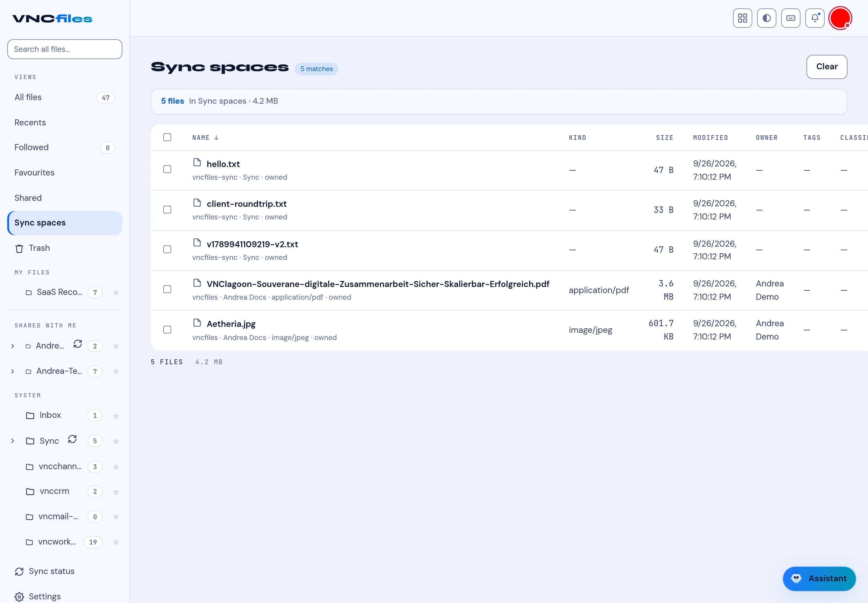Image resolution: width=868 pixels, height=603 pixels.
Task: Open the Followed view
Action: [x=64, y=147]
